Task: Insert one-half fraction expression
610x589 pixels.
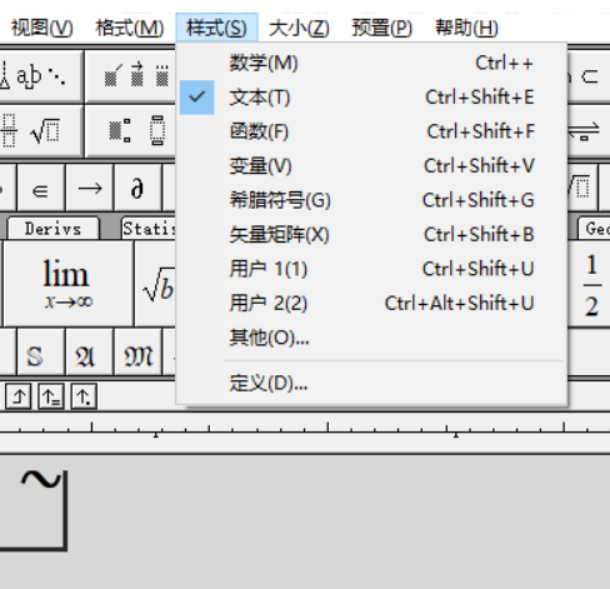Action: point(591,284)
